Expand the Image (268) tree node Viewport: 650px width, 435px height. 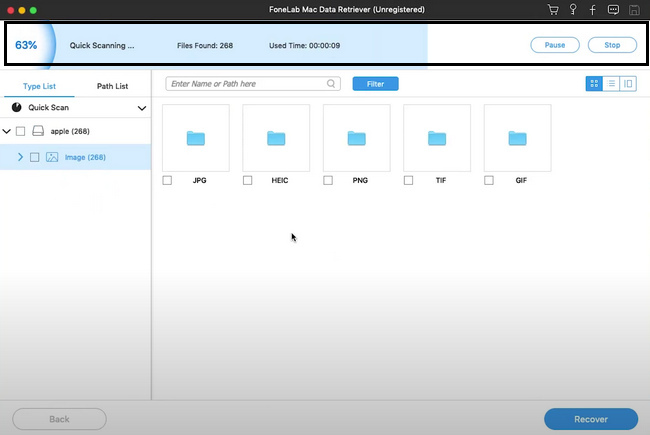coord(20,157)
